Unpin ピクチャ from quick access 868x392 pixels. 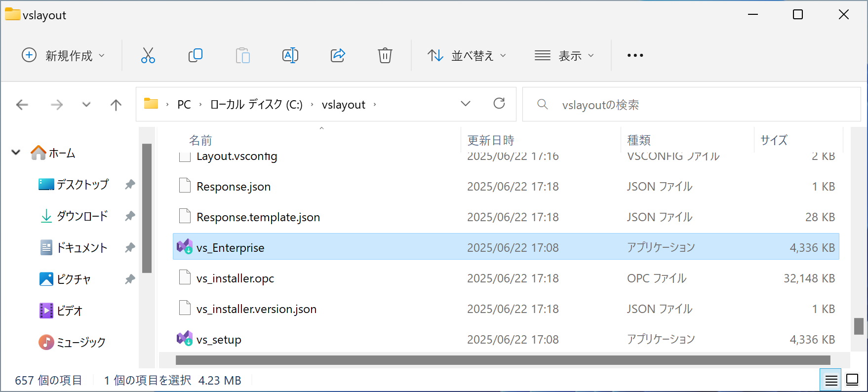click(130, 279)
